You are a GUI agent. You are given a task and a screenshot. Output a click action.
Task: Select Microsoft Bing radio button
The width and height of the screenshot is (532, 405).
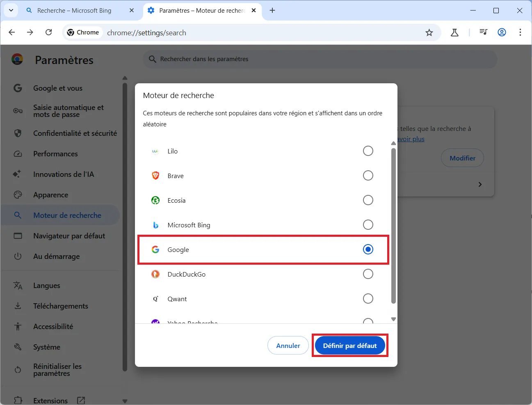pos(368,225)
